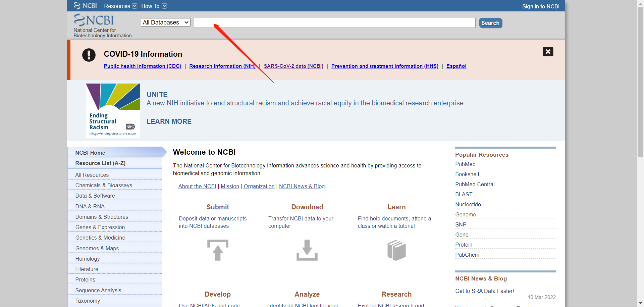Open the Español link
This screenshot has height=307, width=644.
pos(456,66)
